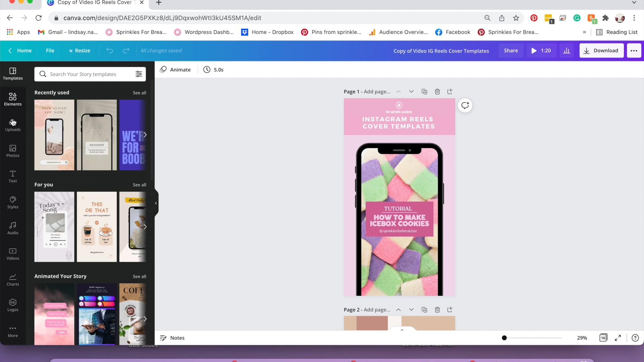This screenshot has width=644, height=362.
Task: Open the design insights statistics icon
Action: tap(566, 50)
